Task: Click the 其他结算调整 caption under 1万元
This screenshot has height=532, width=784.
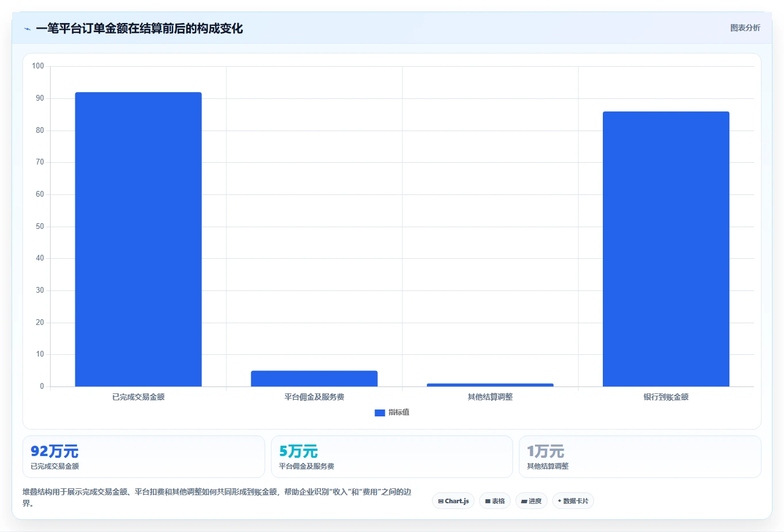Action: [x=548, y=466]
